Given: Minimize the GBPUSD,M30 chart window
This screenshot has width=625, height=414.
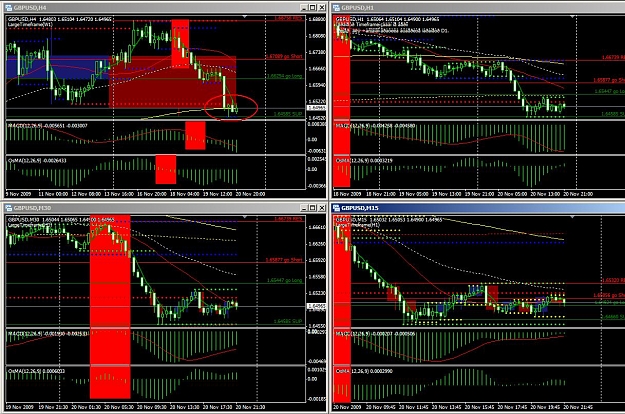Looking at the screenshot, I should point(304,208).
